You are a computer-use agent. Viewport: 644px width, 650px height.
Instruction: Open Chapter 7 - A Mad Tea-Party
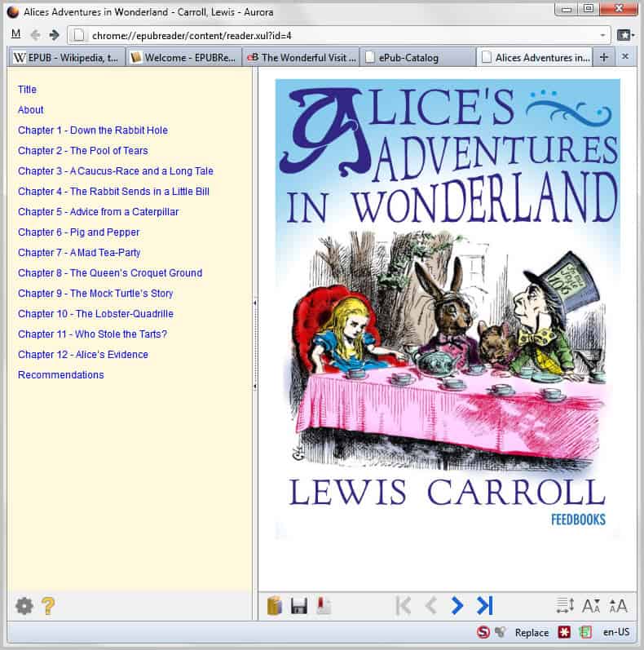click(x=79, y=253)
